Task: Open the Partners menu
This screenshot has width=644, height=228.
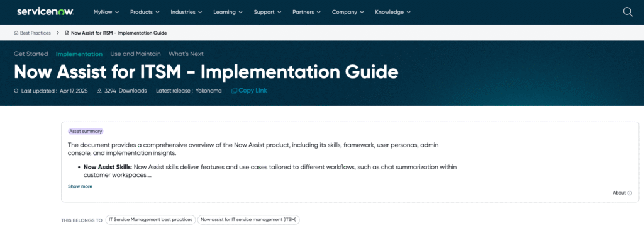Action: pyautogui.click(x=307, y=12)
